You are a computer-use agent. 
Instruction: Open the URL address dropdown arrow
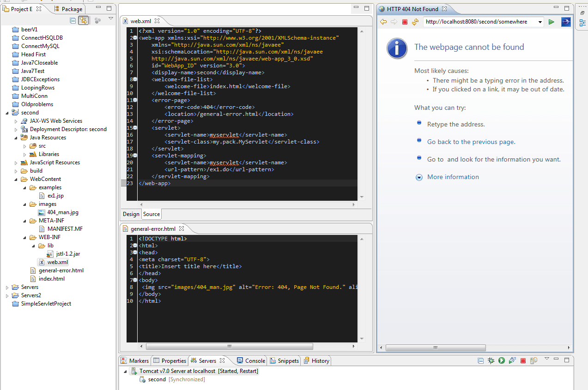point(540,21)
